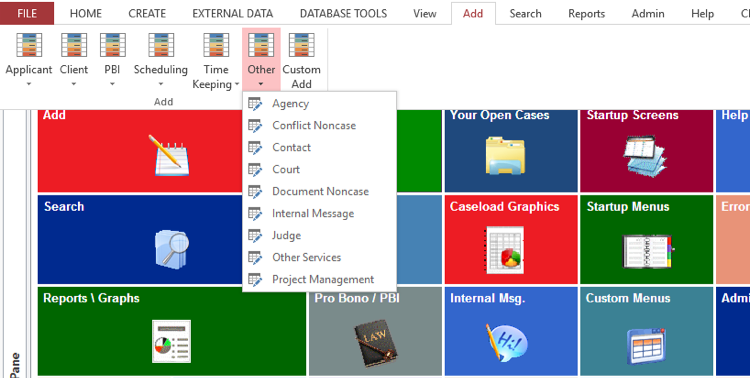Switch to the EXTERNAL DATA tab

232,13
